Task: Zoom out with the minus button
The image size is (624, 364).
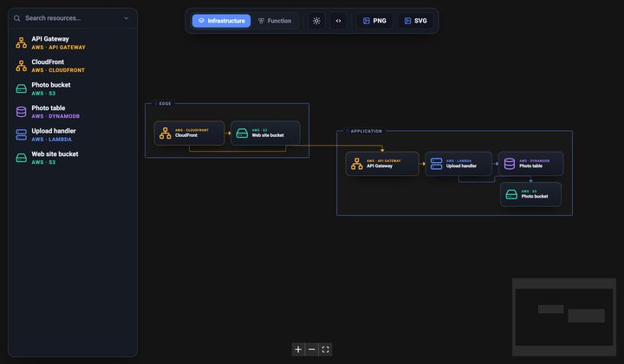Action: pyautogui.click(x=312, y=349)
